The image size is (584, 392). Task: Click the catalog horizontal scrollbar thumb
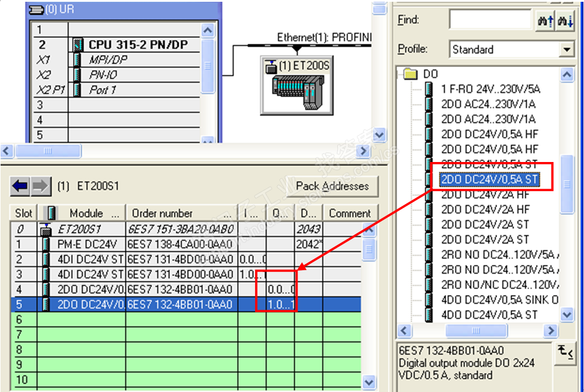pyautogui.click(x=476, y=330)
